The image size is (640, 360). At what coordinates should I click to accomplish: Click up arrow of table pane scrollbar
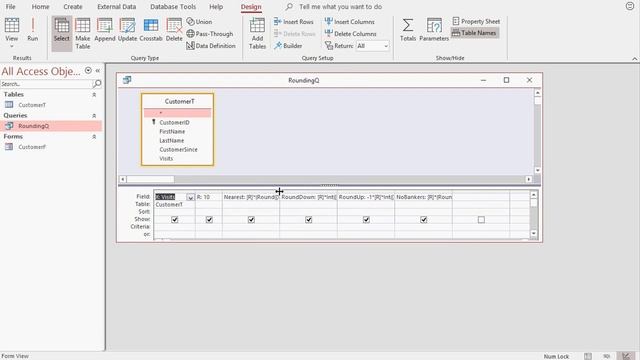[538, 93]
